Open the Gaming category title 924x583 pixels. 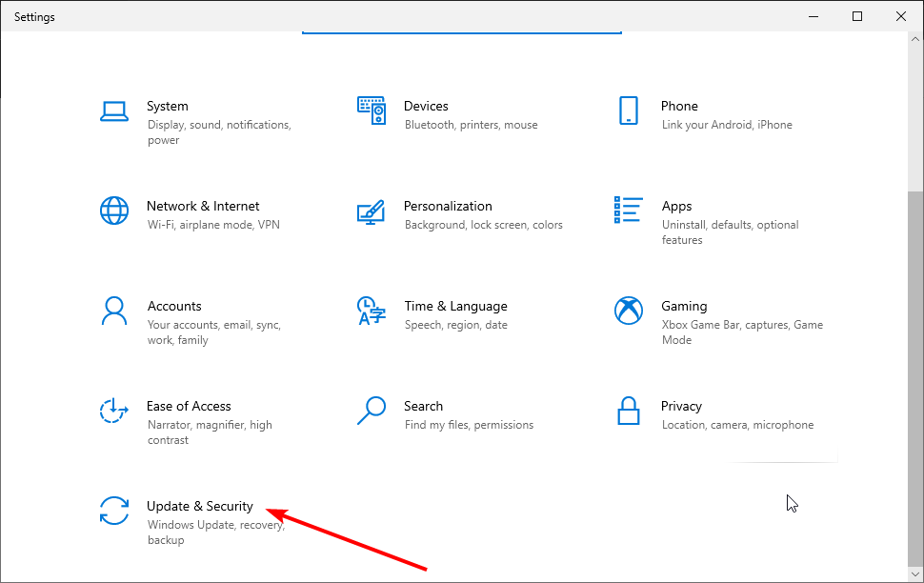(684, 306)
